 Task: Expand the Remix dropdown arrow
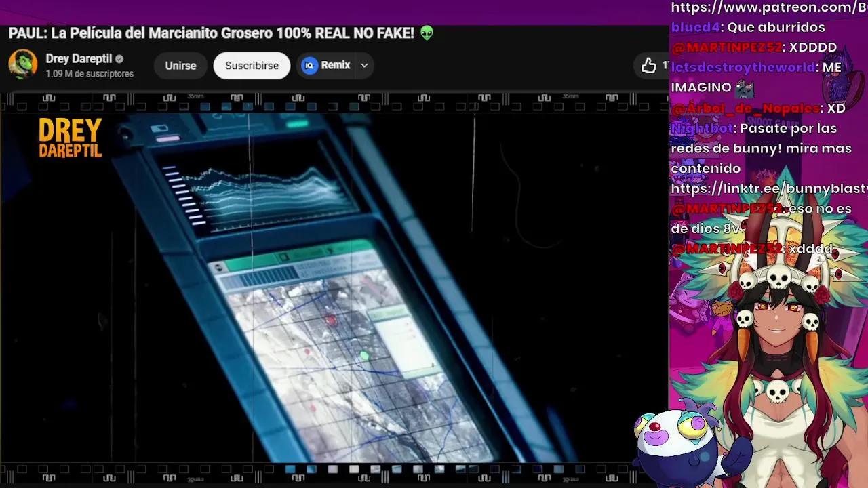coord(364,66)
